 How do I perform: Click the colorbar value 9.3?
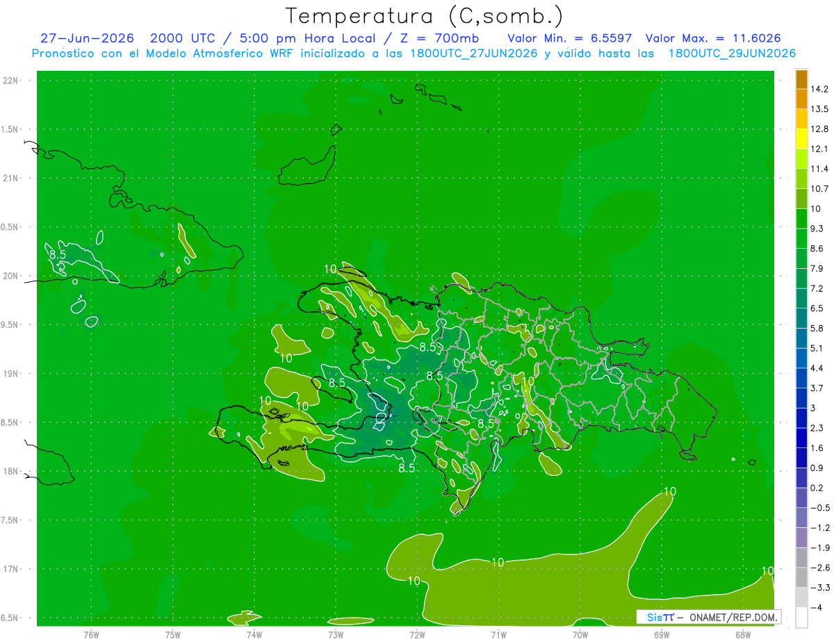click(x=817, y=229)
